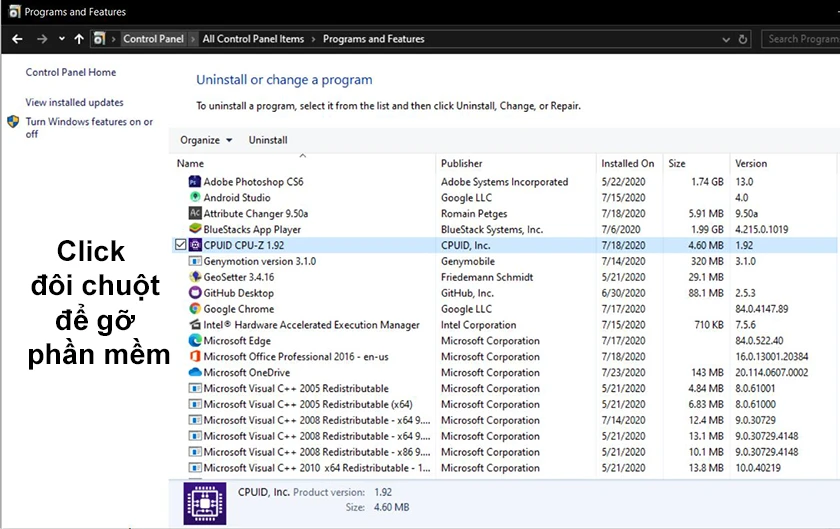Sort by the Installed On column header

point(629,163)
